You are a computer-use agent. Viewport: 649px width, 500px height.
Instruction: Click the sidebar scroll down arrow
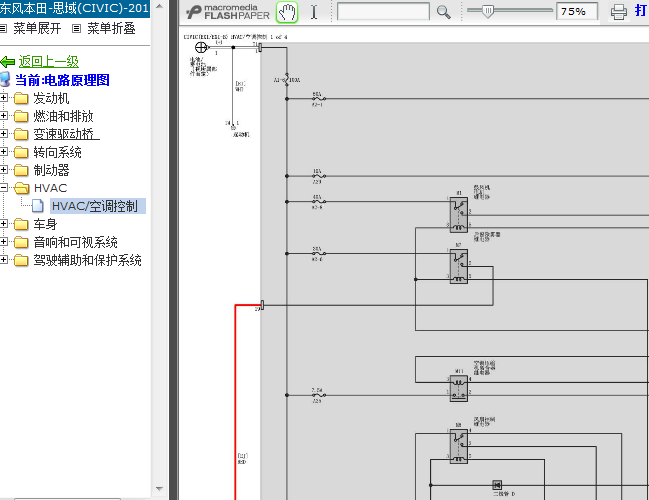(159, 489)
